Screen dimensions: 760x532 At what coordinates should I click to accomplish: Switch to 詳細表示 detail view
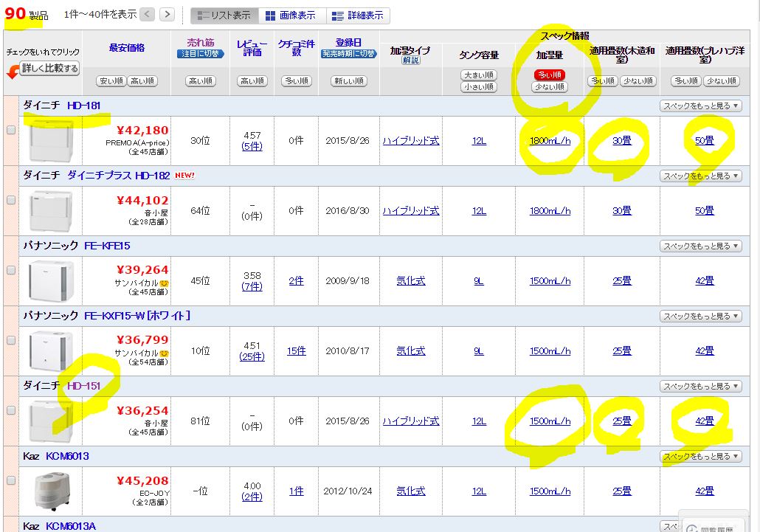[x=358, y=15]
